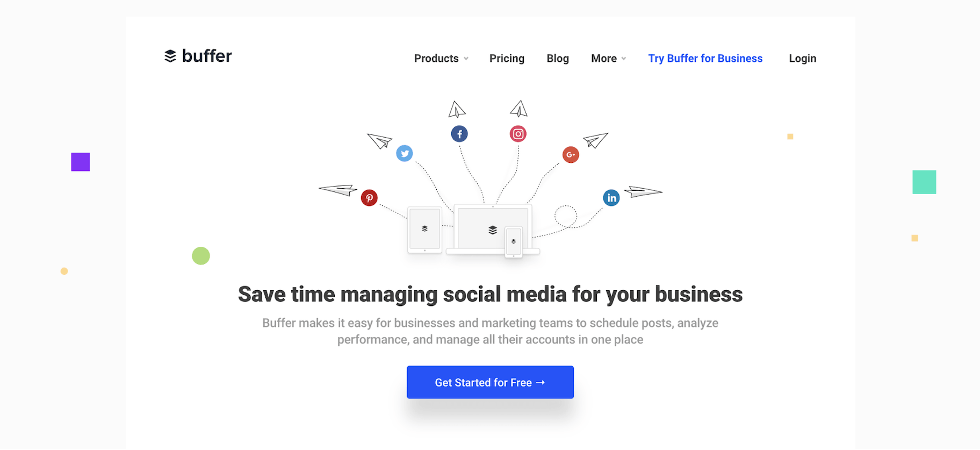Click the LinkedIn icon
This screenshot has width=980, height=450.
click(611, 198)
